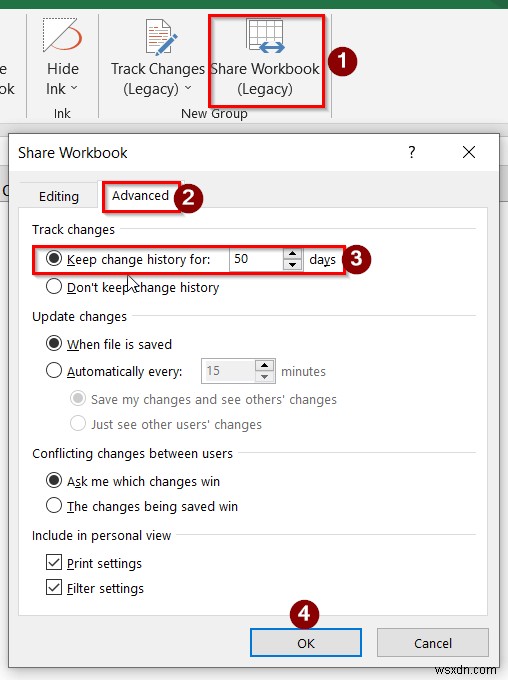This screenshot has height=680, width=508.
Task: Click the OK button
Action: [306, 643]
